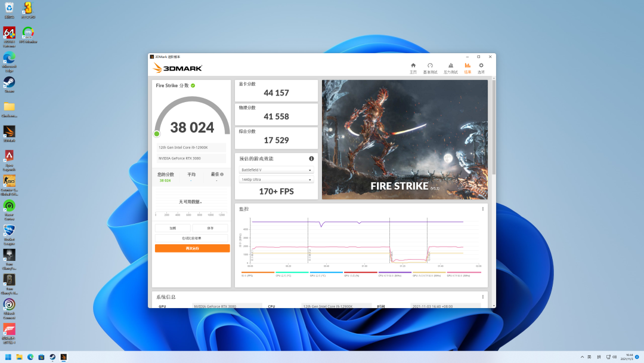Toggle the red GPU load legend
Image resolution: width=644 pixels, height=363 pixels.
[x=361, y=274]
